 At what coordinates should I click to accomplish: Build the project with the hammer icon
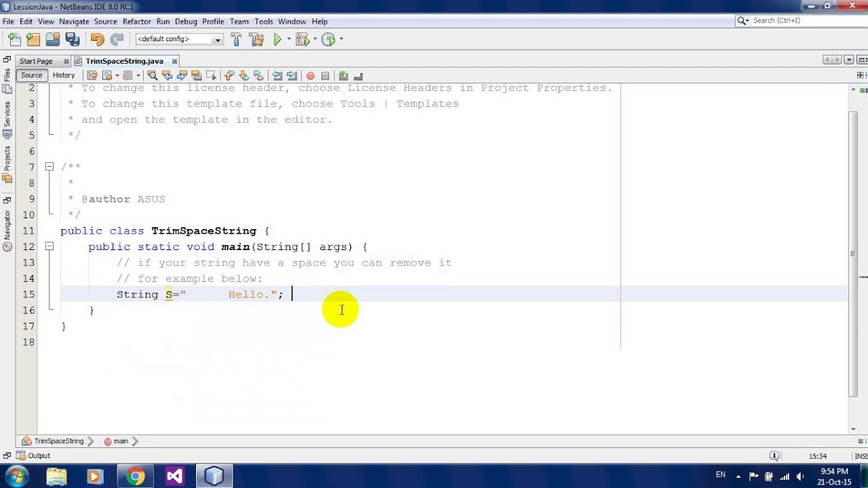(236, 39)
